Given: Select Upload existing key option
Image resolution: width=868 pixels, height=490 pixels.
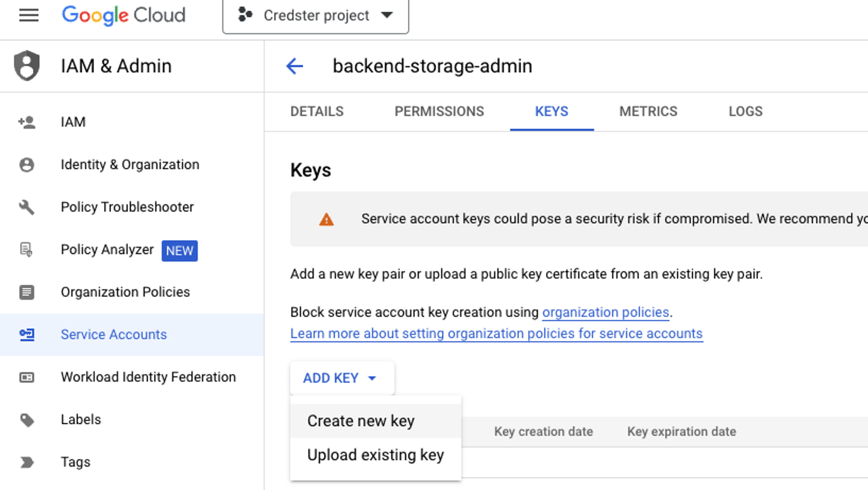Looking at the screenshot, I should [x=375, y=455].
